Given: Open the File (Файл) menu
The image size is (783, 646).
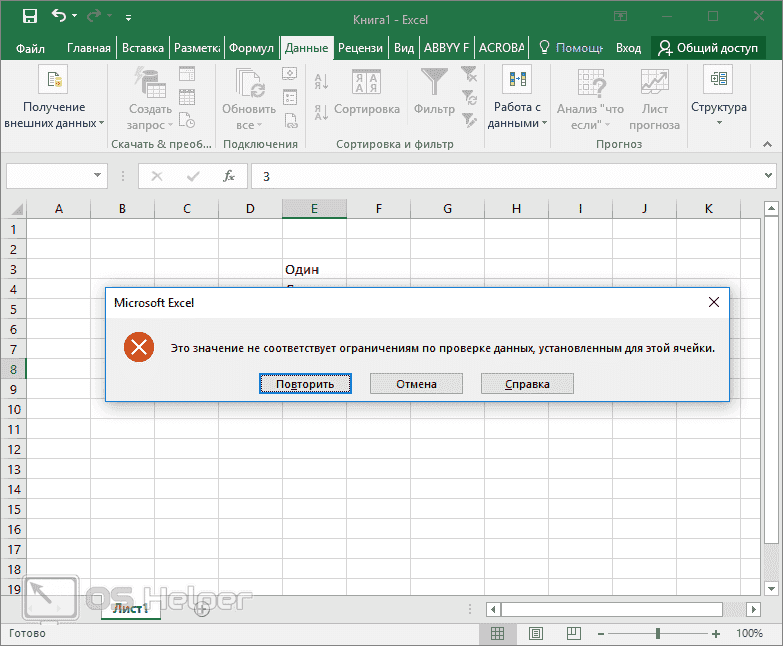Looking at the screenshot, I should pyautogui.click(x=30, y=48).
